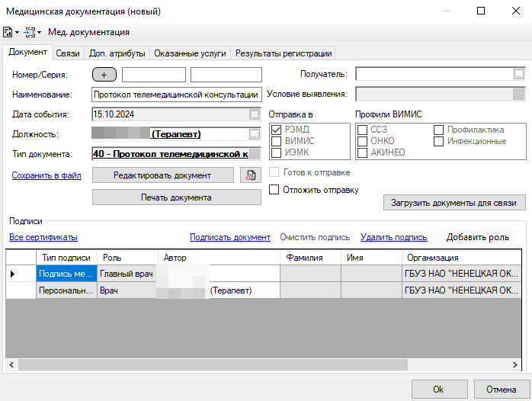The image size is (532, 401).
Task: Open the Дата события calendar dropdown
Action: tap(255, 114)
